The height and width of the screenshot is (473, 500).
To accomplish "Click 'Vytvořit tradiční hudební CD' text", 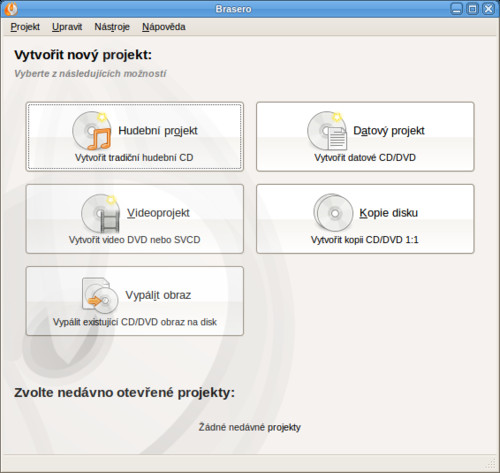I will pyautogui.click(x=134, y=157).
